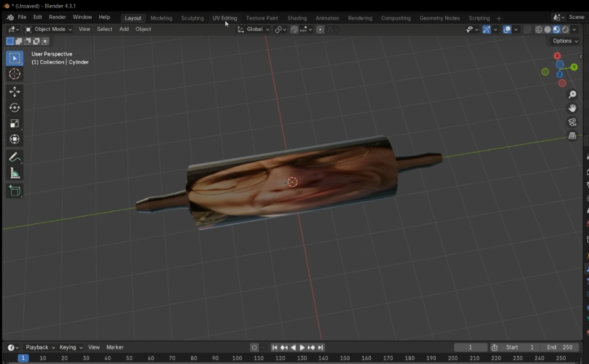The height and width of the screenshot is (364, 589).
Task: Enable proportional editing toggle
Action: point(320,29)
